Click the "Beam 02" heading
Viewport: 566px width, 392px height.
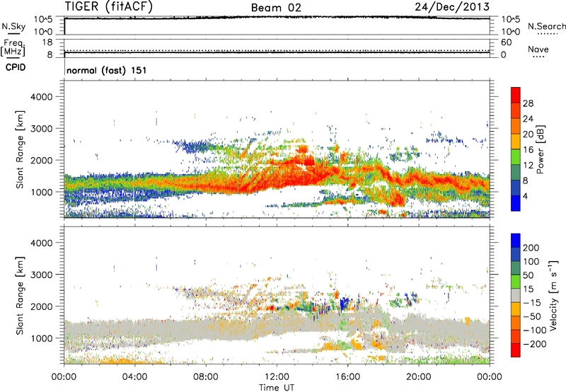[276, 8]
